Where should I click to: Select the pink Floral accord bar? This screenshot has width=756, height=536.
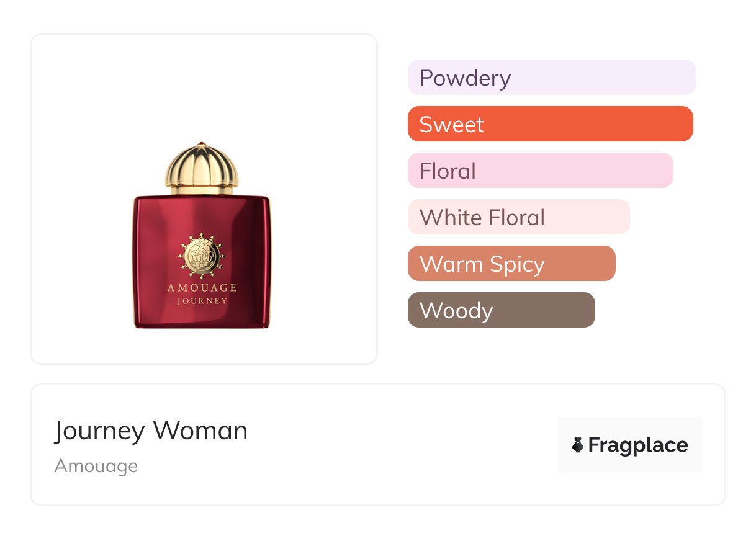(x=540, y=171)
